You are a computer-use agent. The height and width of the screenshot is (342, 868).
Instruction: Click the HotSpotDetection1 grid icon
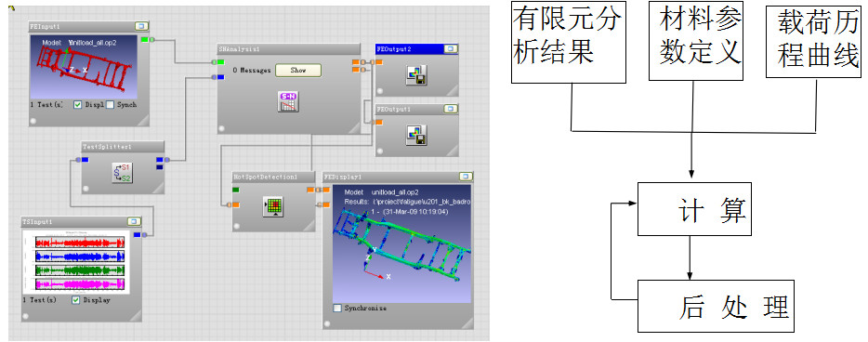273,206
